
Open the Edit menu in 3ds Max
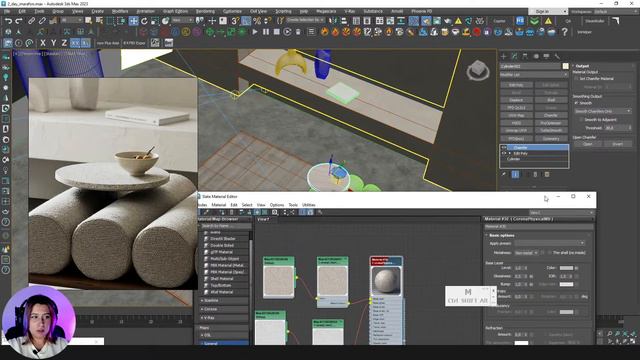(x=22, y=11)
